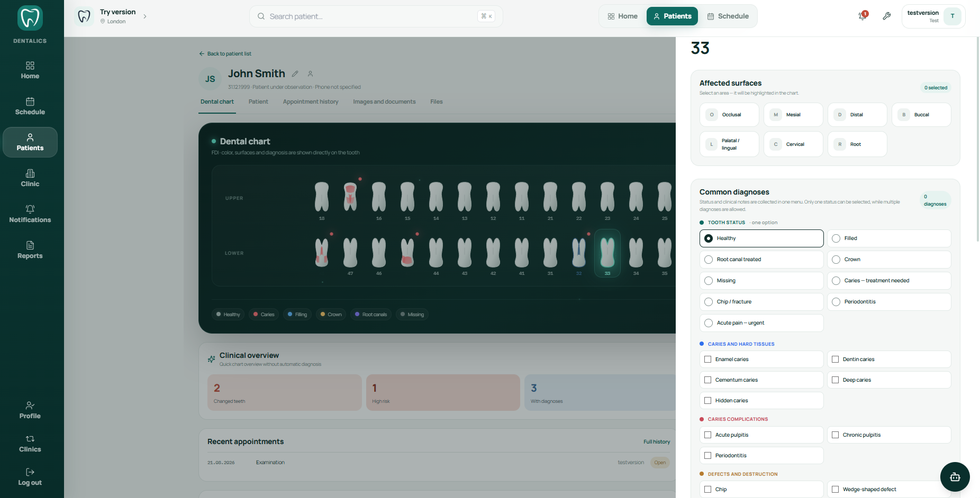
Task: Select the Healthy tooth status radio
Action: pyautogui.click(x=761, y=238)
